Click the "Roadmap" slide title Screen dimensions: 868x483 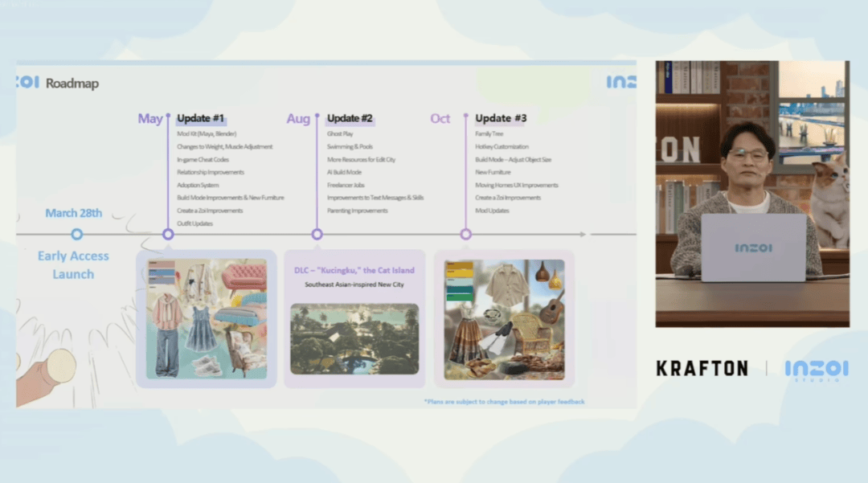72,84
